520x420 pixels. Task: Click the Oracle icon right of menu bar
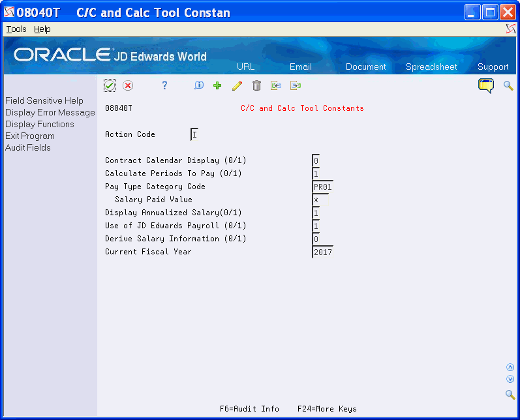pos(511,29)
